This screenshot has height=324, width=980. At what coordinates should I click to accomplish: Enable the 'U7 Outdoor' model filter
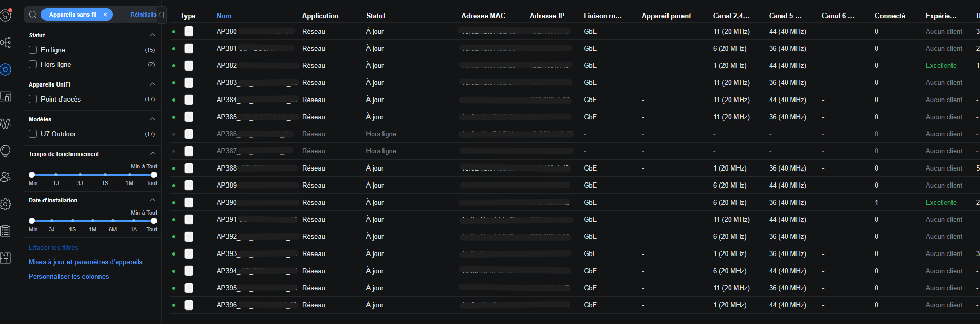pos(33,134)
